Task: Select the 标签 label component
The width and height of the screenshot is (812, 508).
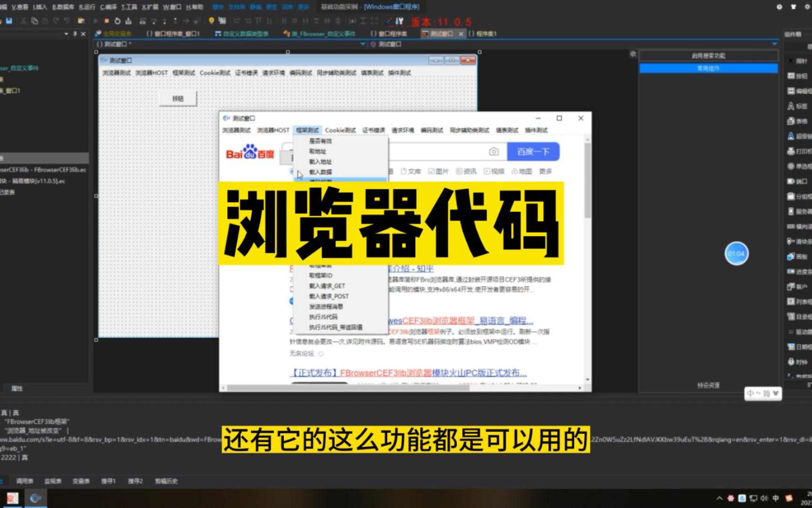Action: 797,106
